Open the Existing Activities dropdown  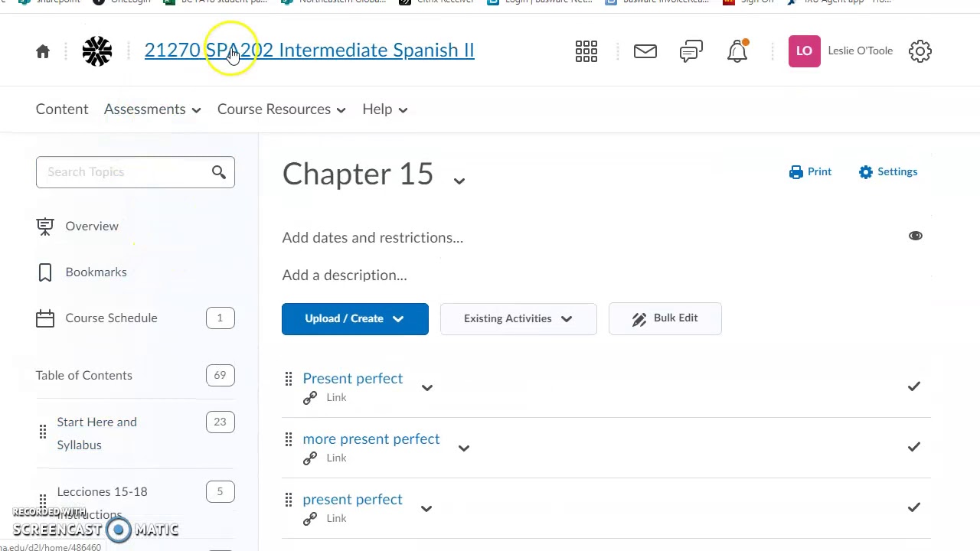coord(518,318)
